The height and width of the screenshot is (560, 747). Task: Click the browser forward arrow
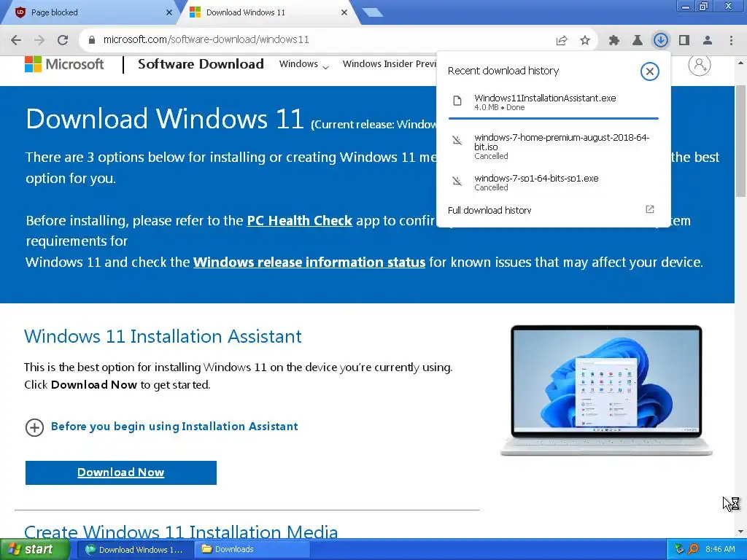pos(39,40)
